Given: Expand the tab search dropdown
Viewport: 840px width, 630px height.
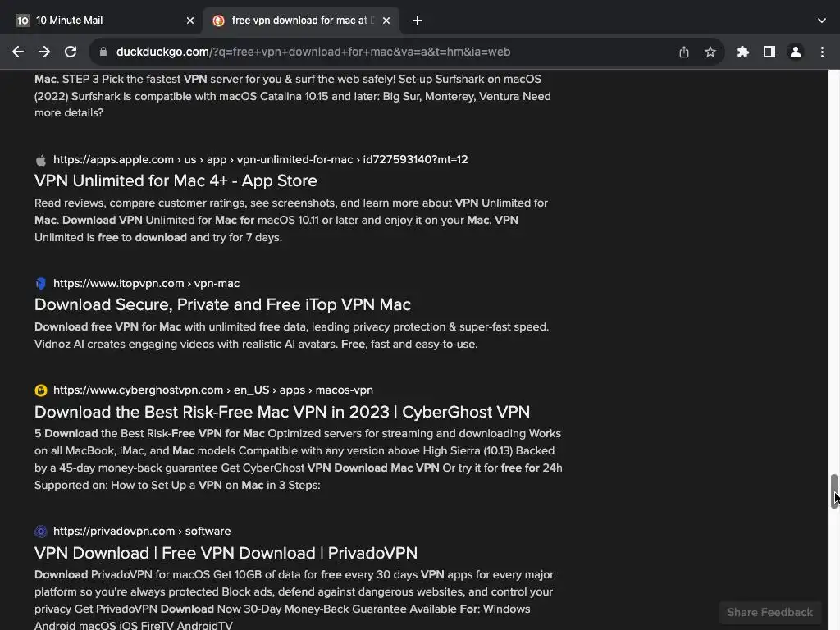Looking at the screenshot, I should click(822, 21).
